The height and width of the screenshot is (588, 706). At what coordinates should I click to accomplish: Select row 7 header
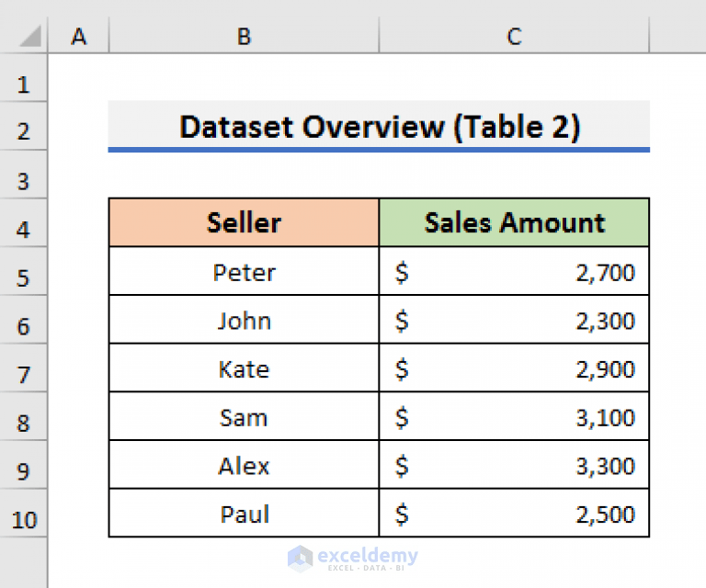point(23,368)
